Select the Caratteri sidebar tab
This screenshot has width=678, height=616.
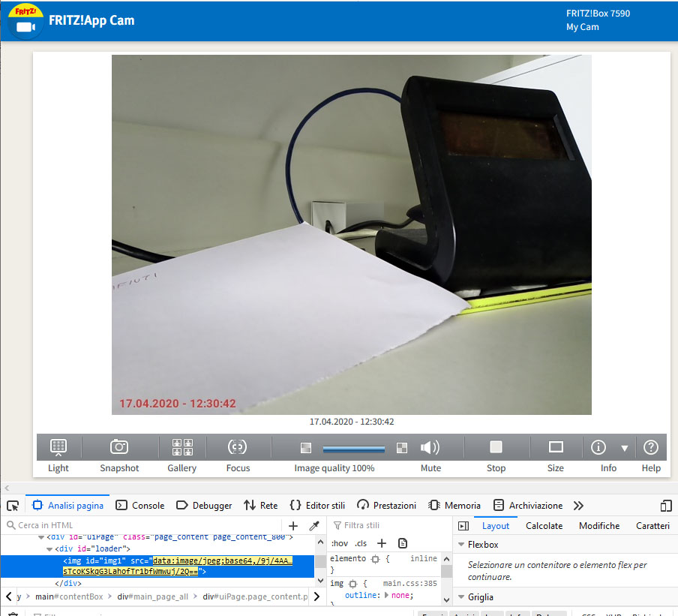[652, 526]
